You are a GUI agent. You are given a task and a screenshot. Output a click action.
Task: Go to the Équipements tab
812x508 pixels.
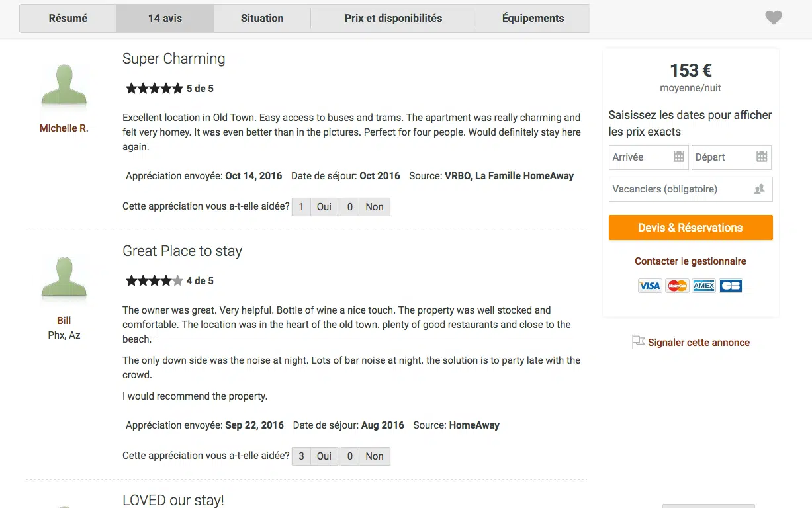click(533, 19)
